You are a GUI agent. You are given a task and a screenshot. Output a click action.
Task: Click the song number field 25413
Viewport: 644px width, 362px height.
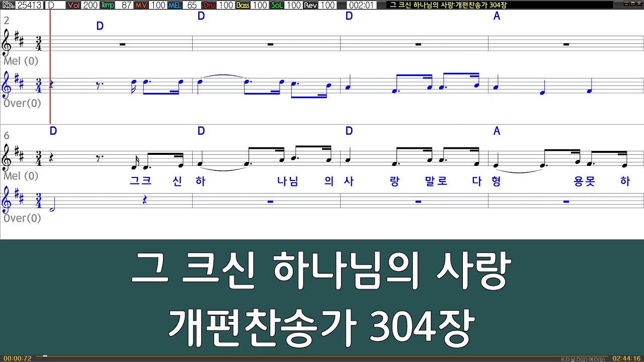30,5
